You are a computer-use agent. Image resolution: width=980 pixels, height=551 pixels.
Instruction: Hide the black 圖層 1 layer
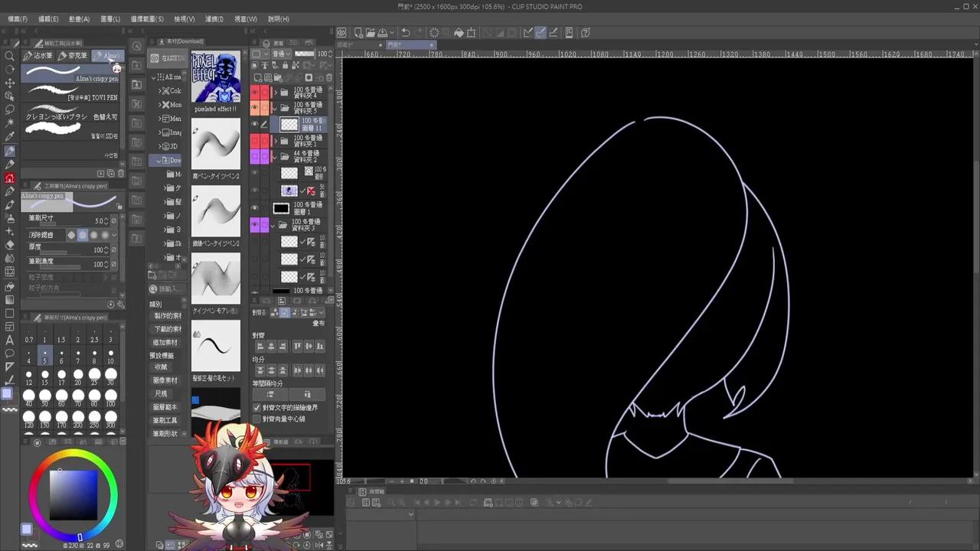pyautogui.click(x=255, y=208)
